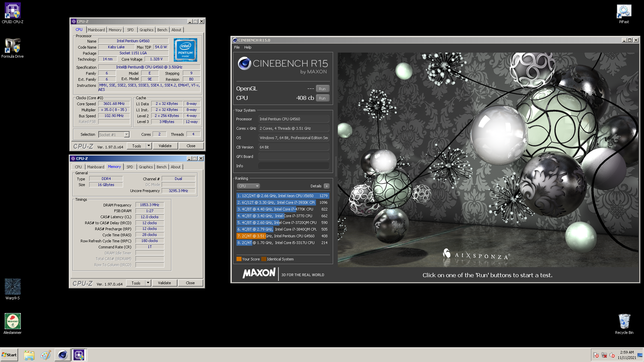Click Validate in bottom CPU-Z window
This screenshot has height=362, width=644.
pos(164,283)
